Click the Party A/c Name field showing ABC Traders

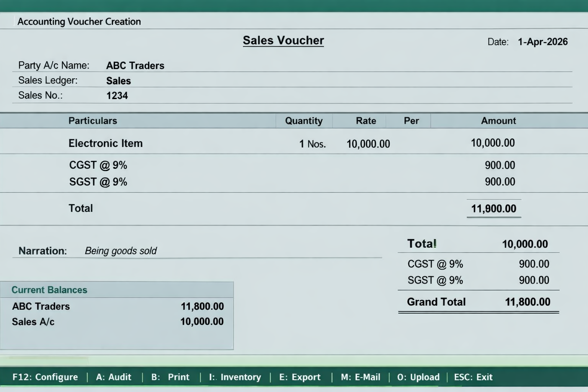135,65
